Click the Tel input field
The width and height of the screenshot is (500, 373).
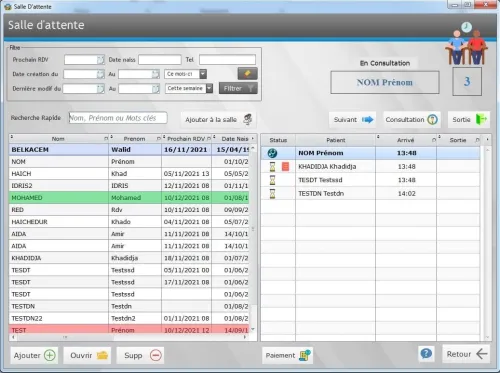click(x=227, y=60)
